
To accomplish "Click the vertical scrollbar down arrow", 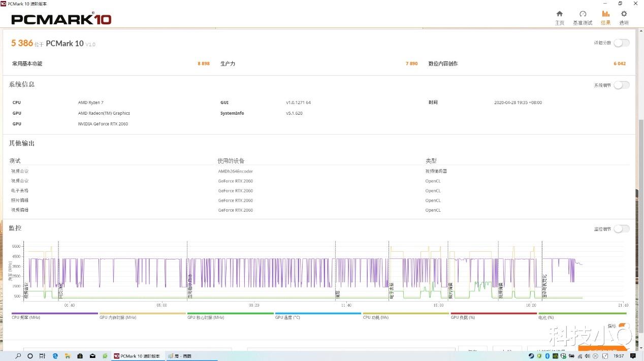I will tap(640, 348).
